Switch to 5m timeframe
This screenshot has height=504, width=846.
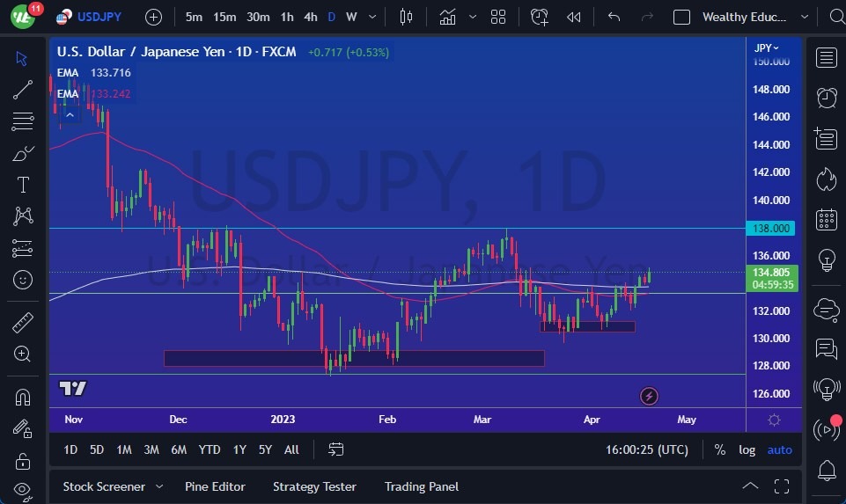click(x=194, y=18)
